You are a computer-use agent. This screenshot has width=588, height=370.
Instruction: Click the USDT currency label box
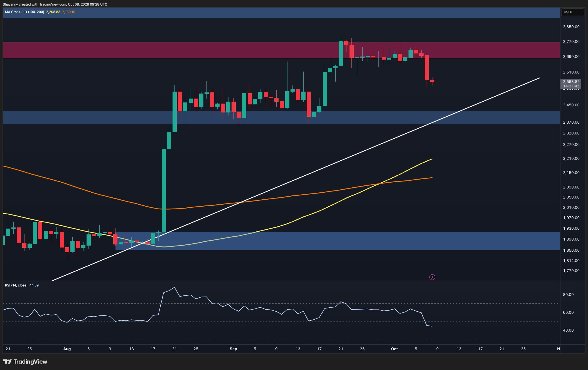(x=572, y=12)
